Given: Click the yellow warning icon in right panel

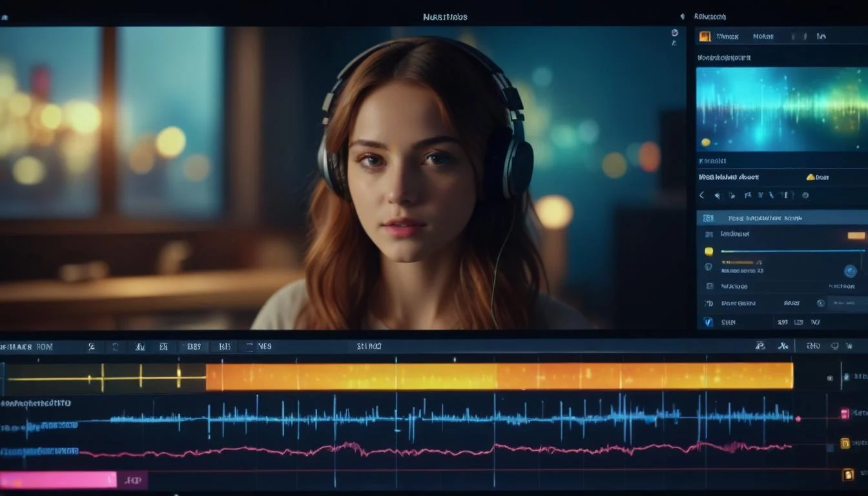Looking at the screenshot, I should tap(811, 177).
